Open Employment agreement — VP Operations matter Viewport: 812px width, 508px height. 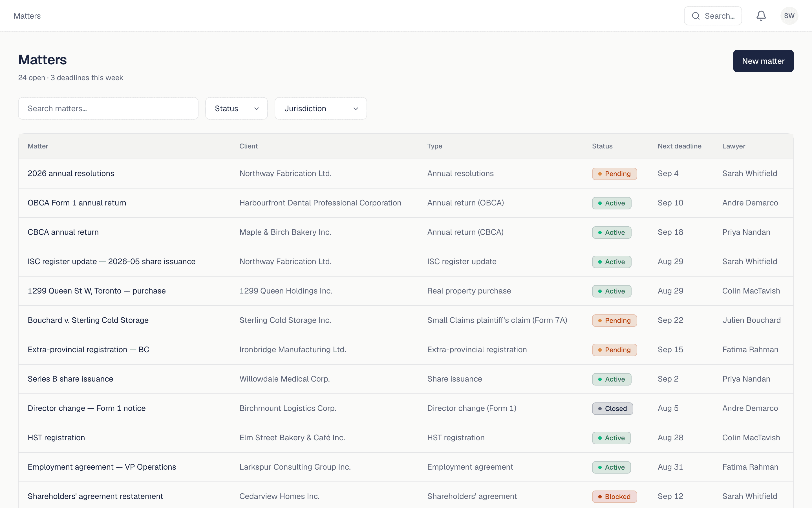click(x=102, y=467)
